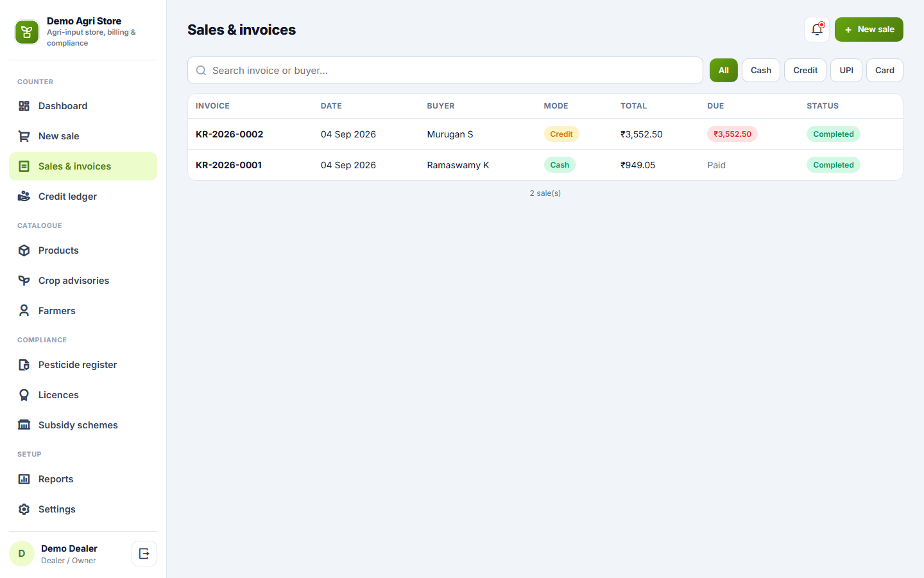The image size is (924, 578).
Task: Click the Demo Agri Store logo icon
Action: 27,32
